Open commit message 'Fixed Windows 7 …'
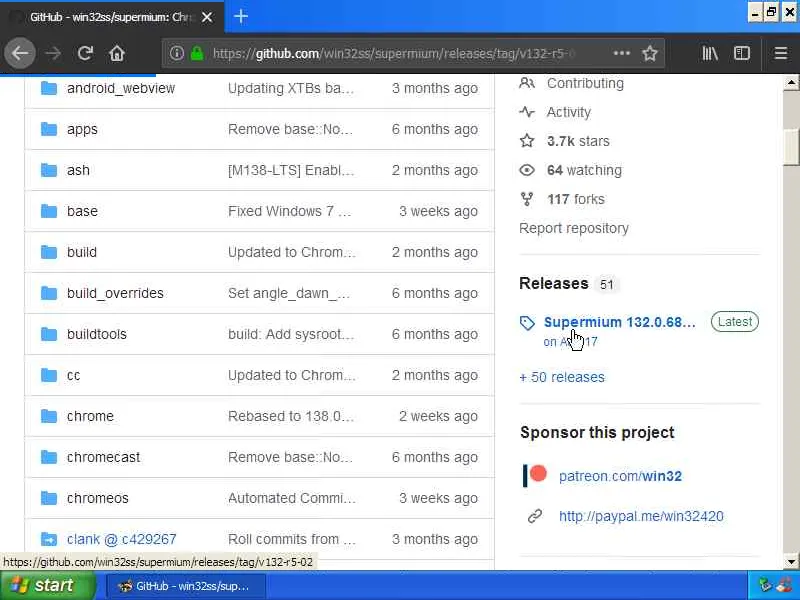This screenshot has height=600, width=800. [x=290, y=211]
